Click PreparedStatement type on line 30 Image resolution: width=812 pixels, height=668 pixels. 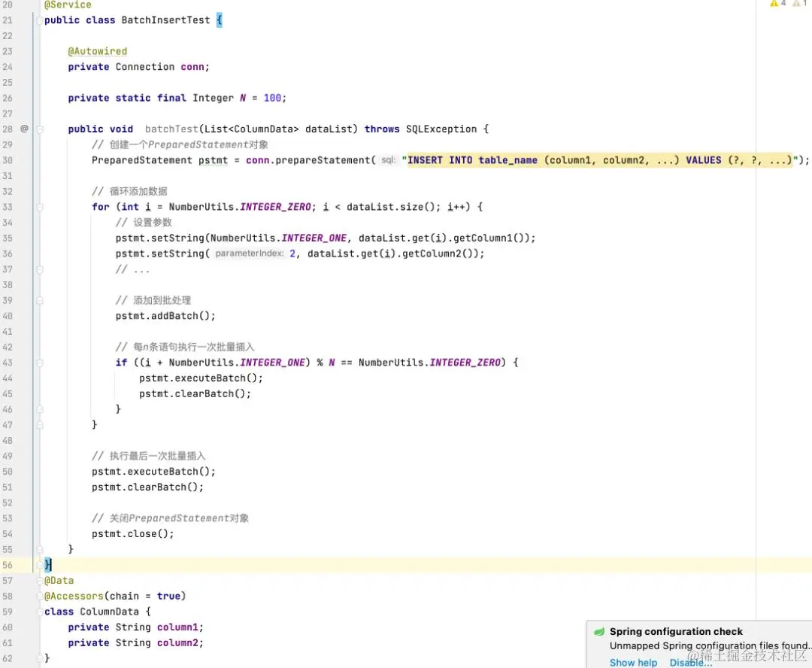tap(142, 160)
